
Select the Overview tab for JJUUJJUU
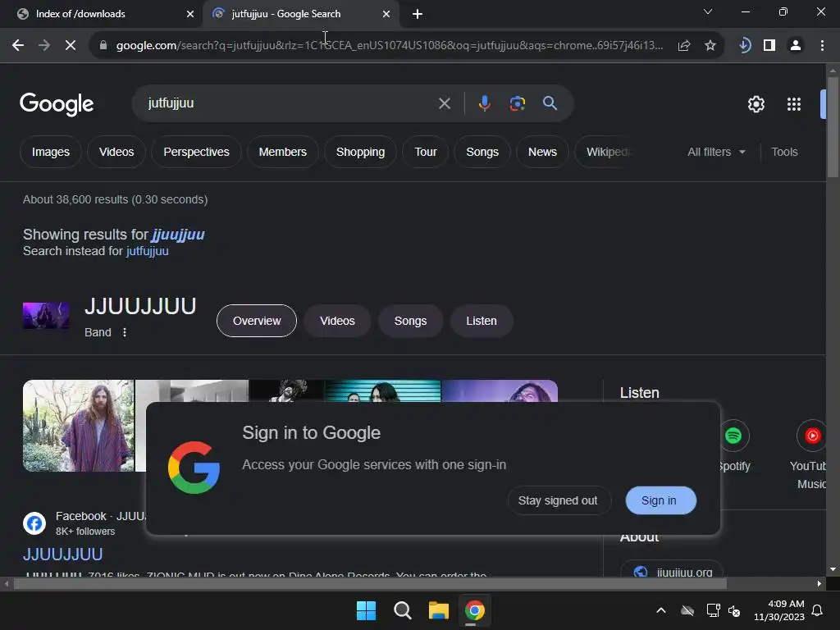[257, 321]
